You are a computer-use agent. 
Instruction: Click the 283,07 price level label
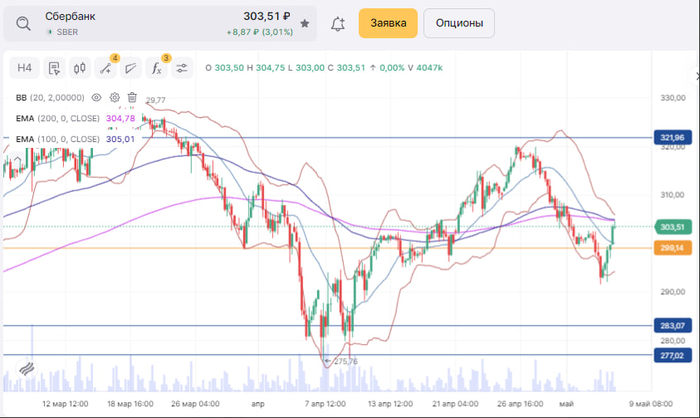click(672, 325)
